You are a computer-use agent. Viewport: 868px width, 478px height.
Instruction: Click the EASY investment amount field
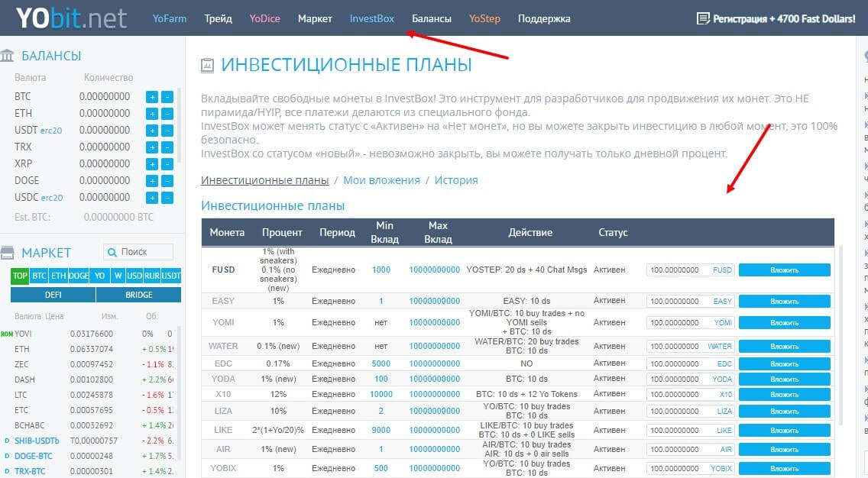tap(676, 302)
